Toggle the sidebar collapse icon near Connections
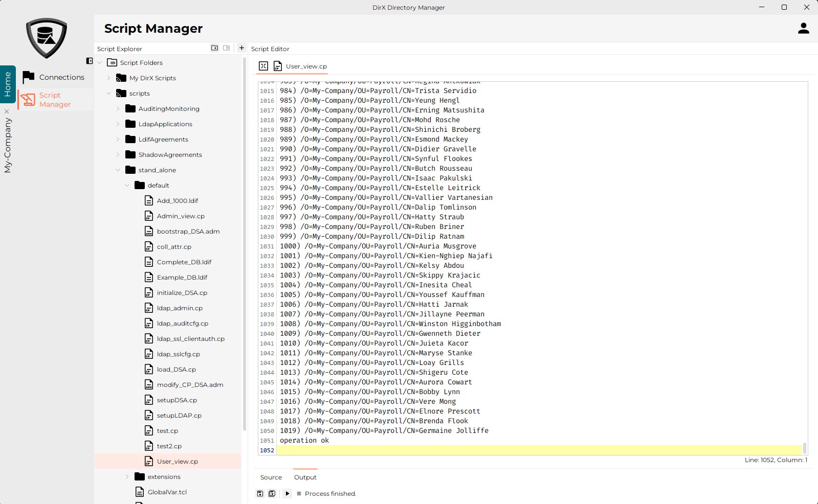Viewport: 818px width, 504px height. pos(90,61)
